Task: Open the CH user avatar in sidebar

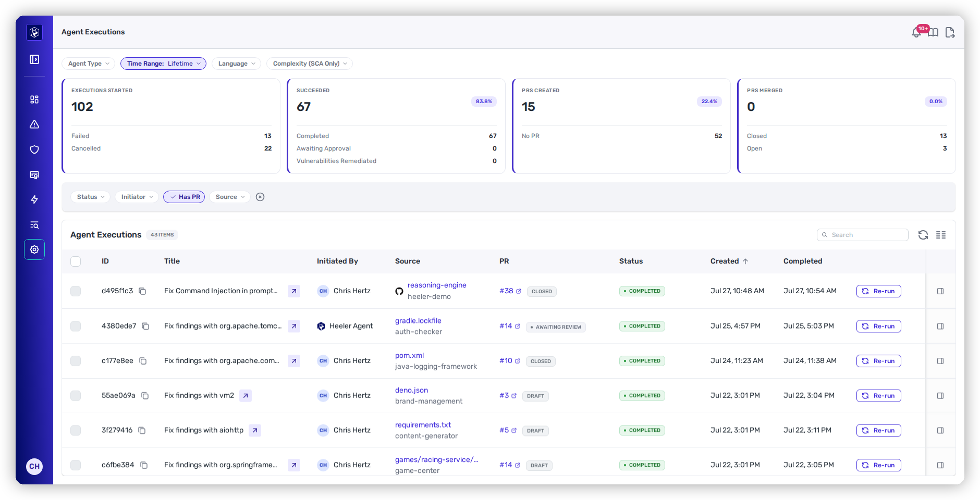Action: coord(34,466)
